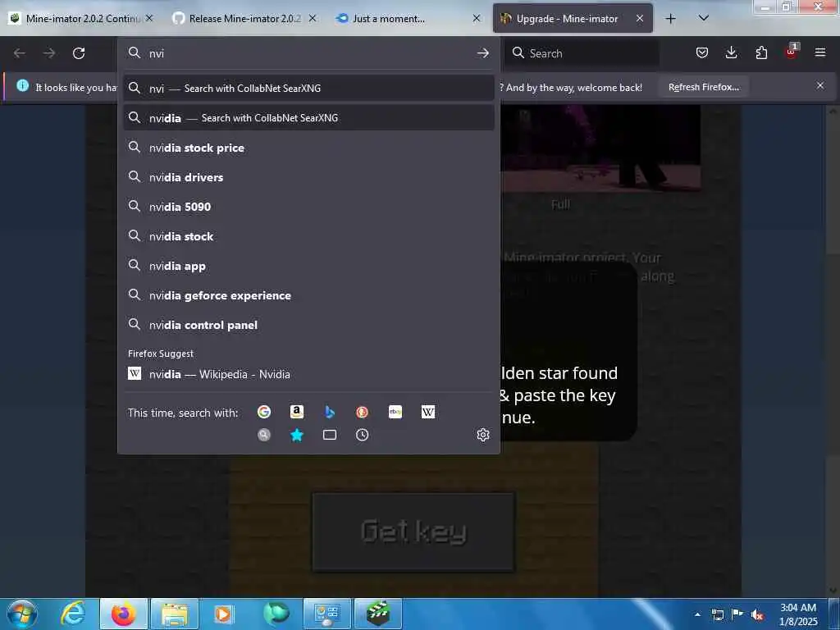The width and height of the screenshot is (840, 630).
Task: Close the Just a moment tab
Action: pyautogui.click(x=477, y=18)
